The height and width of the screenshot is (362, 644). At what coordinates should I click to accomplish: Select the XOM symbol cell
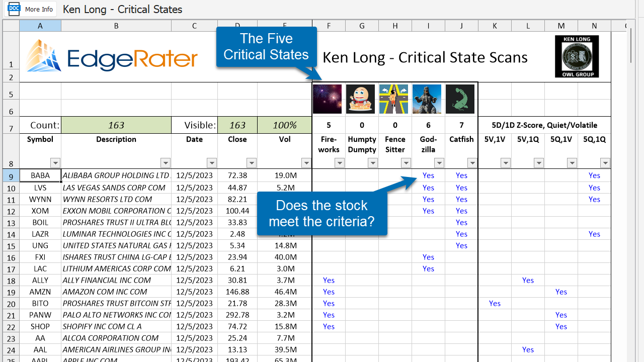coord(40,211)
